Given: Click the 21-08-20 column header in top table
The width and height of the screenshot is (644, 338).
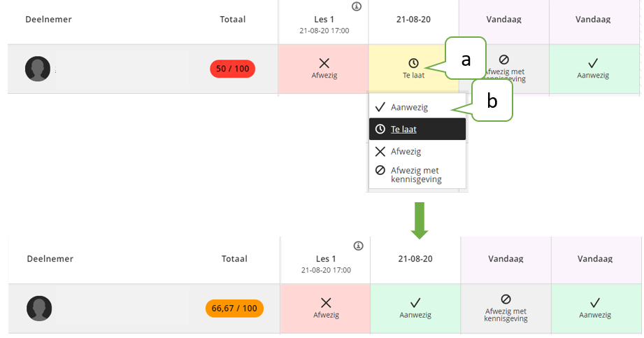Looking at the screenshot, I should (413, 20).
